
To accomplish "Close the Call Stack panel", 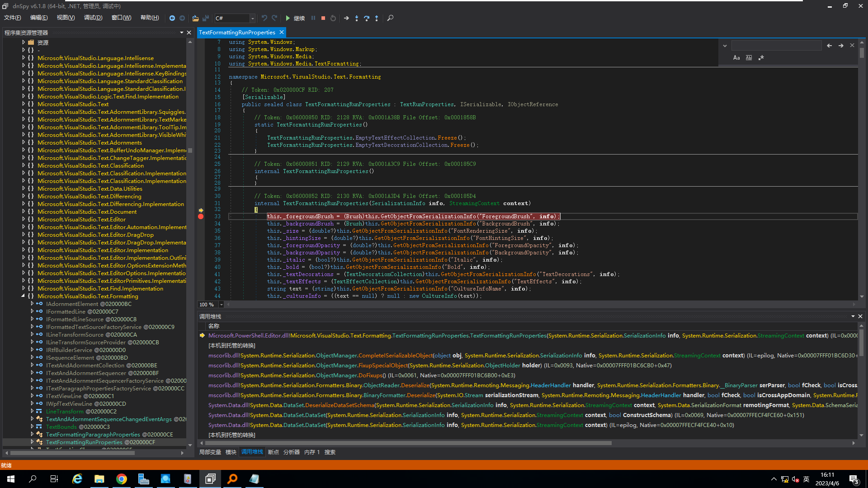I will 860,316.
